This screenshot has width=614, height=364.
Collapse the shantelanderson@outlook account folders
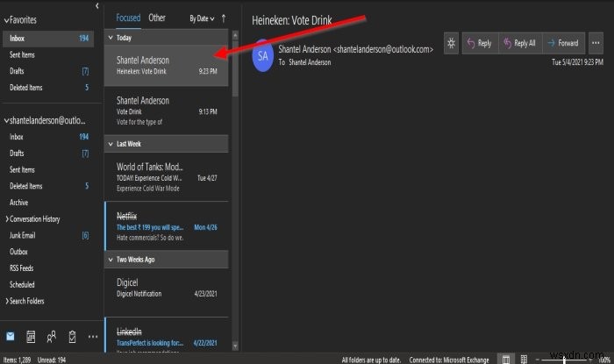(x=6, y=120)
